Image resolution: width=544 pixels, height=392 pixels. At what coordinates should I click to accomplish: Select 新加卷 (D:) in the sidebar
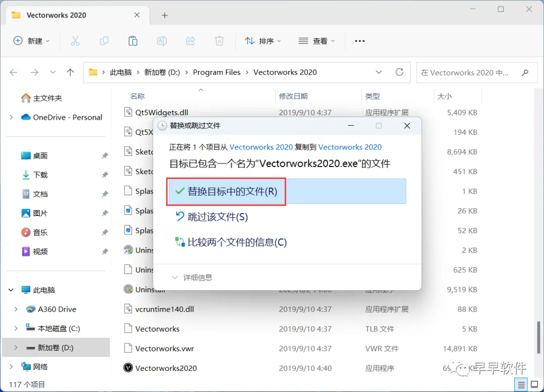(56, 347)
